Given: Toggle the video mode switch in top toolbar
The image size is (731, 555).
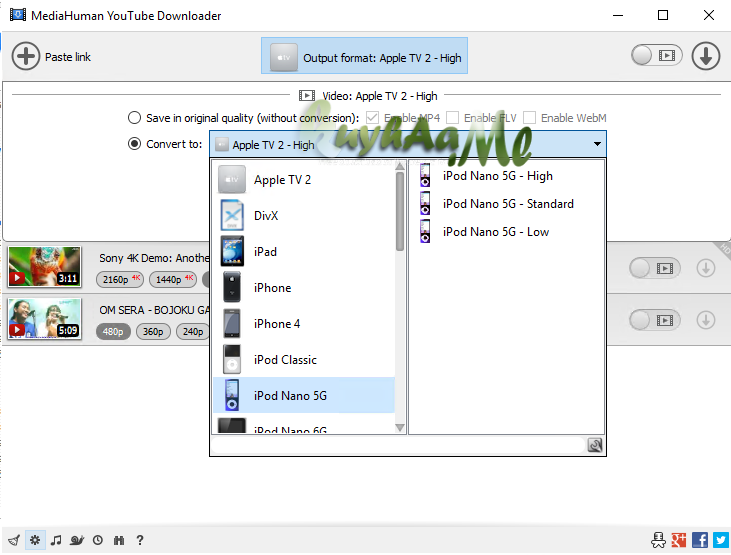Looking at the screenshot, I should (x=656, y=56).
